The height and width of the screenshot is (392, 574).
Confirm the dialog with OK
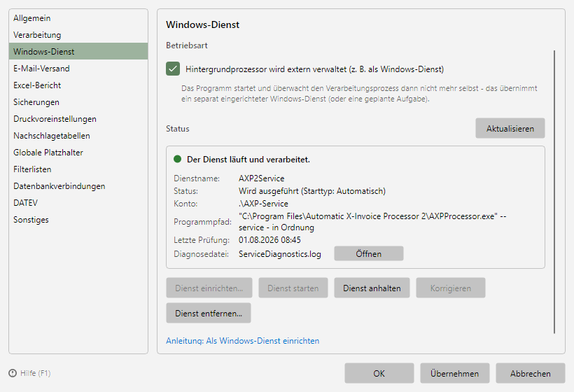coord(379,373)
